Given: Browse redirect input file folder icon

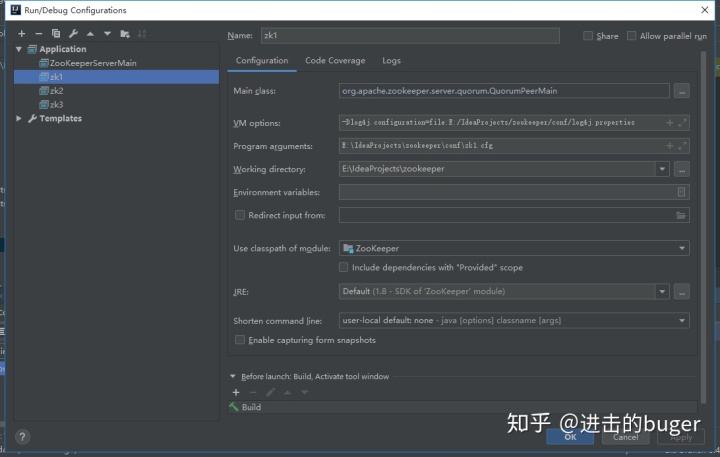Looking at the screenshot, I should pyautogui.click(x=681, y=215).
